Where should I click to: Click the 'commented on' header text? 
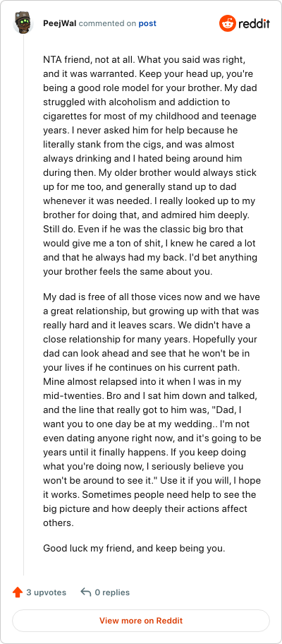[x=107, y=23]
